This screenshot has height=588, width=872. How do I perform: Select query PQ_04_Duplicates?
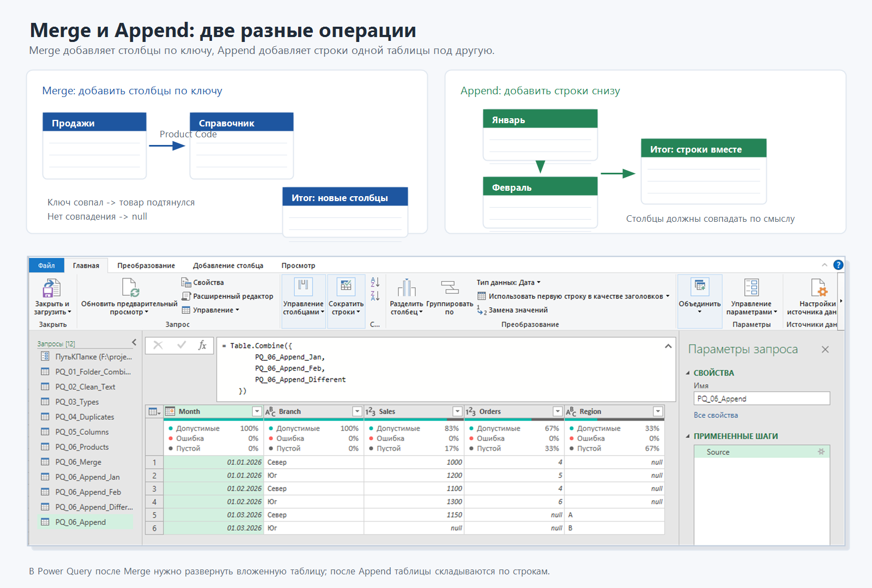(86, 417)
